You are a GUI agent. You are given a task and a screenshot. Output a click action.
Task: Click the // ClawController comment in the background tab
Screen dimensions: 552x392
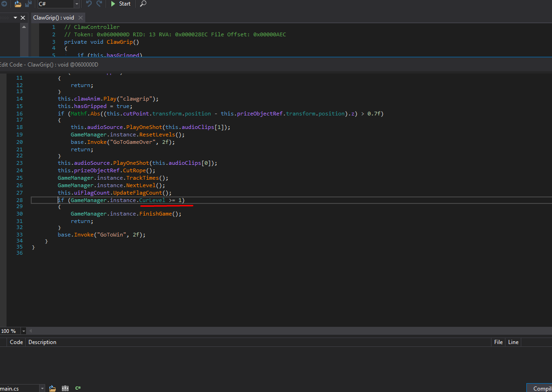pyautogui.click(x=92, y=27)
